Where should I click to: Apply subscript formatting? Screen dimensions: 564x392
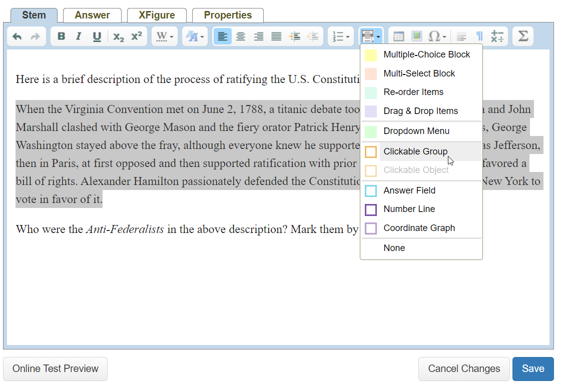click(118, 36)
